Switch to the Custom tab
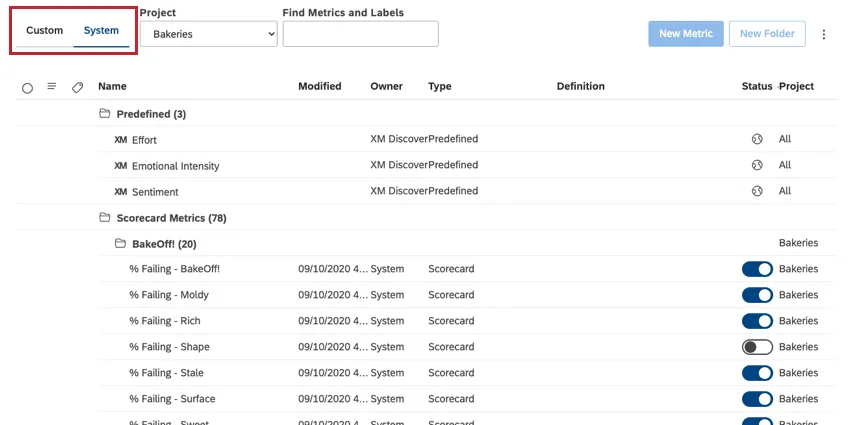The height and width of the screenshot is (425, 850). (44, 31)
